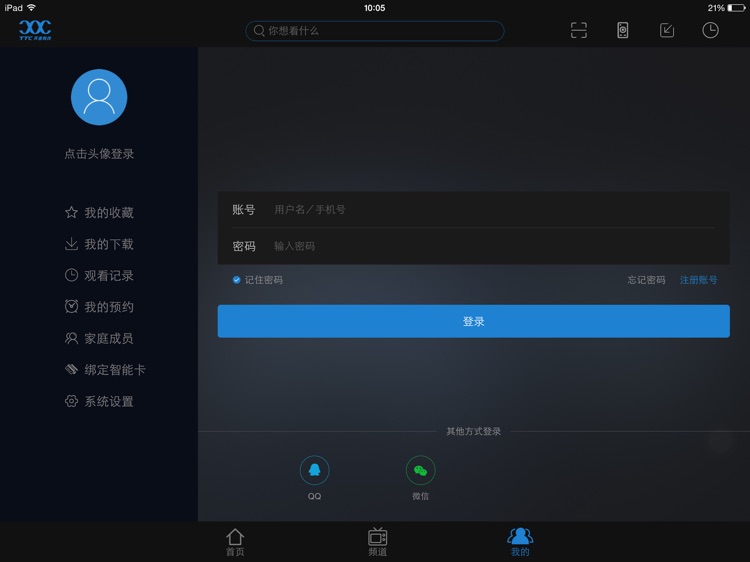
Task: Click the card icon beside 绑定智能卡
Action: pos(71,369)
